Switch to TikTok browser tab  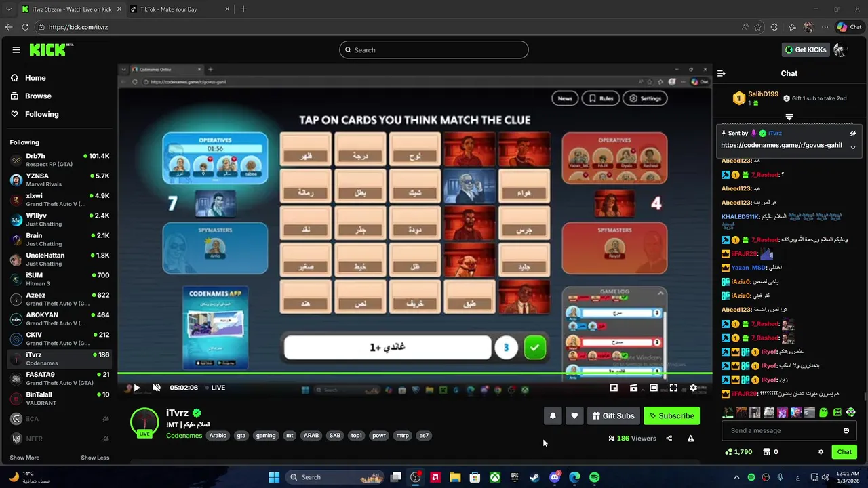[x=177, y=9]
